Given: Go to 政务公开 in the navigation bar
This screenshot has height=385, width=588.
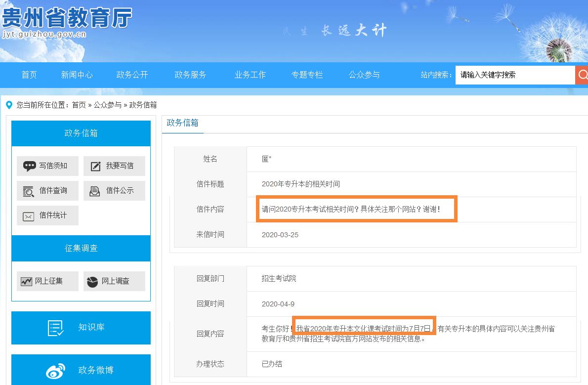Looking at the screenshot, I should pyautogui.click(x=132, y=75).
